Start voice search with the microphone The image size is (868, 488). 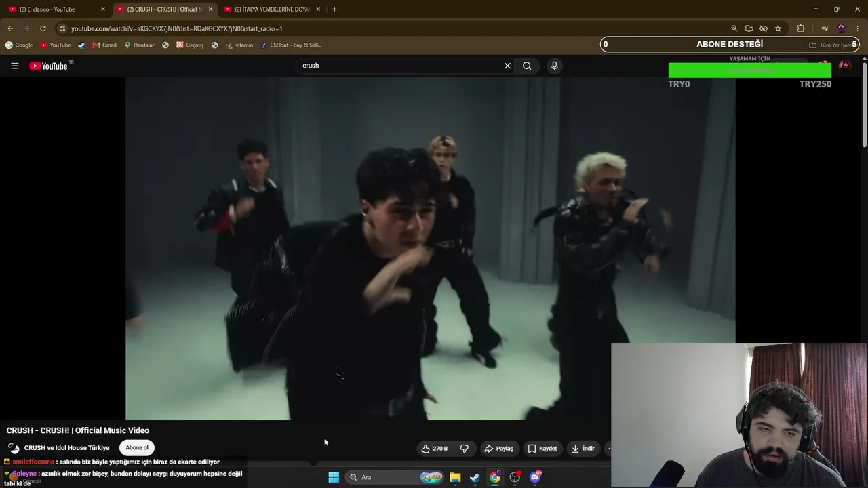554,66
